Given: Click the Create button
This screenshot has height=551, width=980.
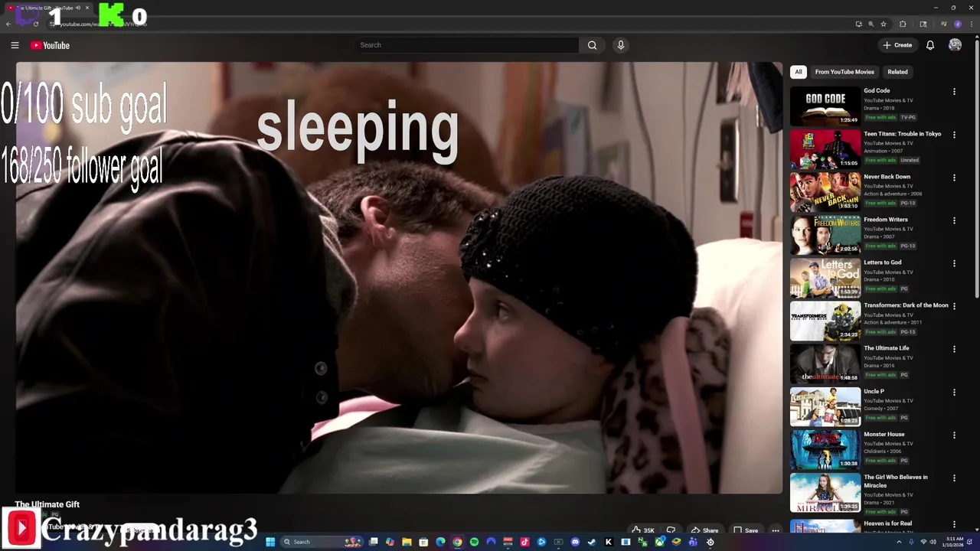Looking at the screenshot, I should coord(897,45).
